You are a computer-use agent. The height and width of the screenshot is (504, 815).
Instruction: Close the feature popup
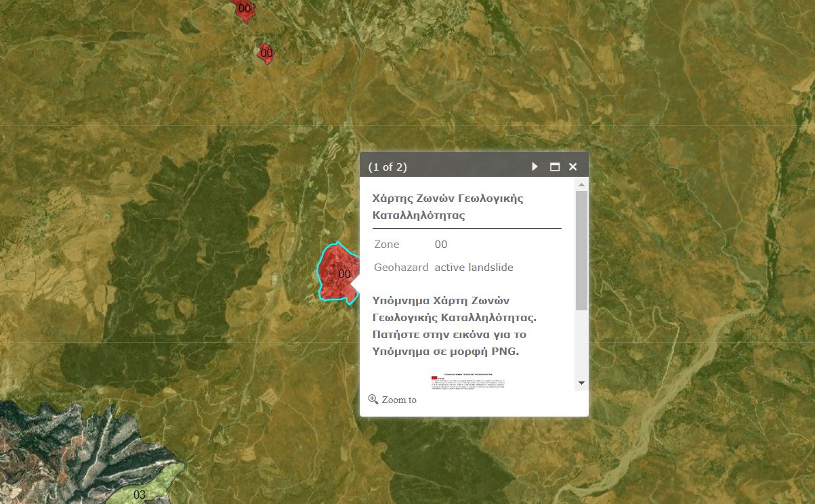573,167
